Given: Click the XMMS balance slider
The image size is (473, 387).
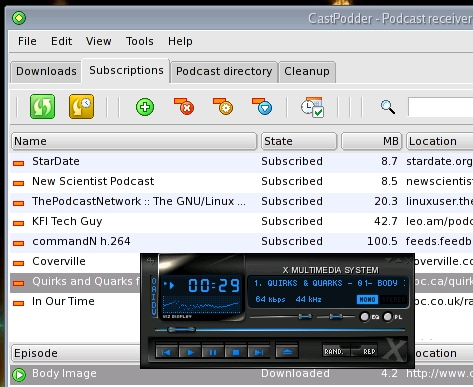Looking at the screenshot, I should click(336, 317).
